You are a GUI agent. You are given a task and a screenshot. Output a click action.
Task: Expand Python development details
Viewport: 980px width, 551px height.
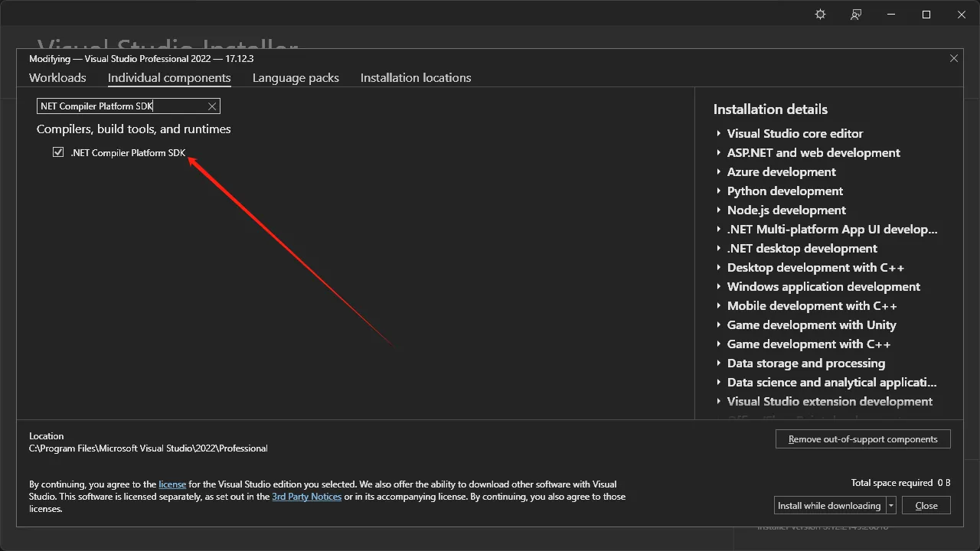[719, 191]
